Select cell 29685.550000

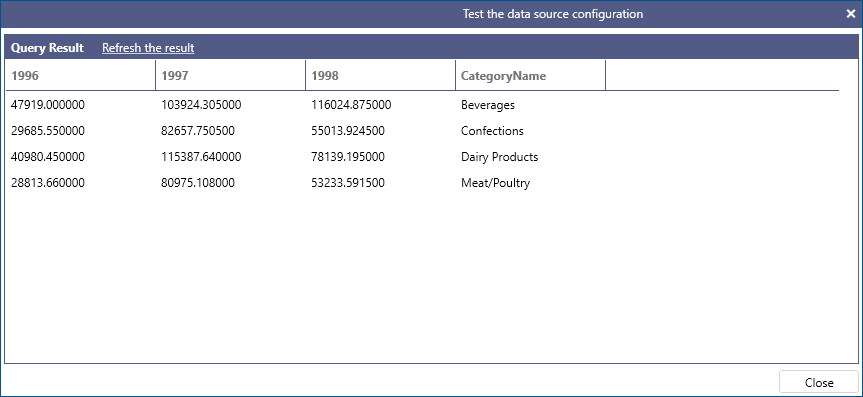click(x=48, y=131)
